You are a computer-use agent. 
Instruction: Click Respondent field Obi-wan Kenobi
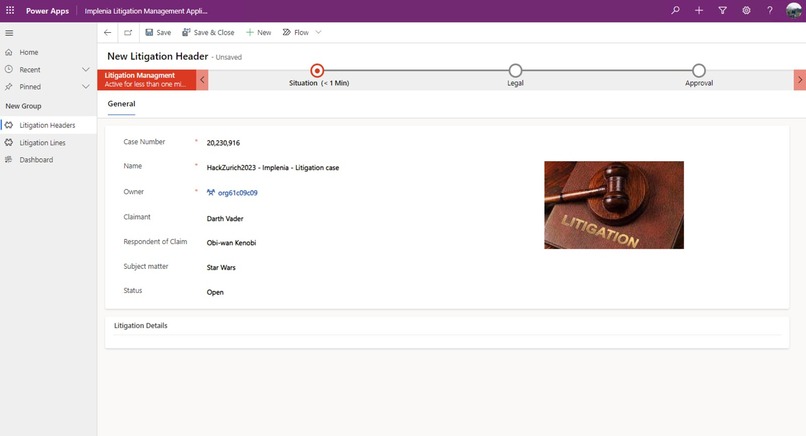(x=231, y=243)
